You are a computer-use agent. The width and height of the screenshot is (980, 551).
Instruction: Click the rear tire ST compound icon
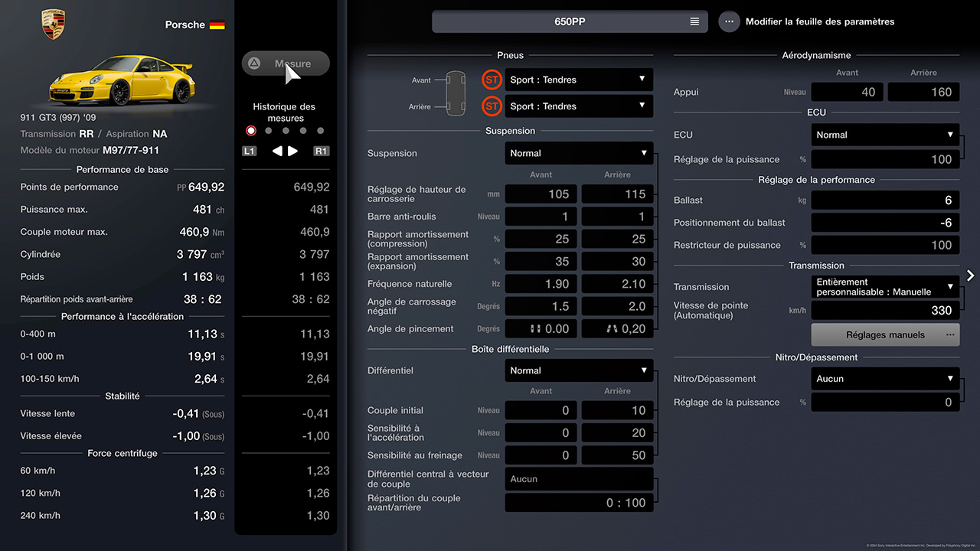492,106
